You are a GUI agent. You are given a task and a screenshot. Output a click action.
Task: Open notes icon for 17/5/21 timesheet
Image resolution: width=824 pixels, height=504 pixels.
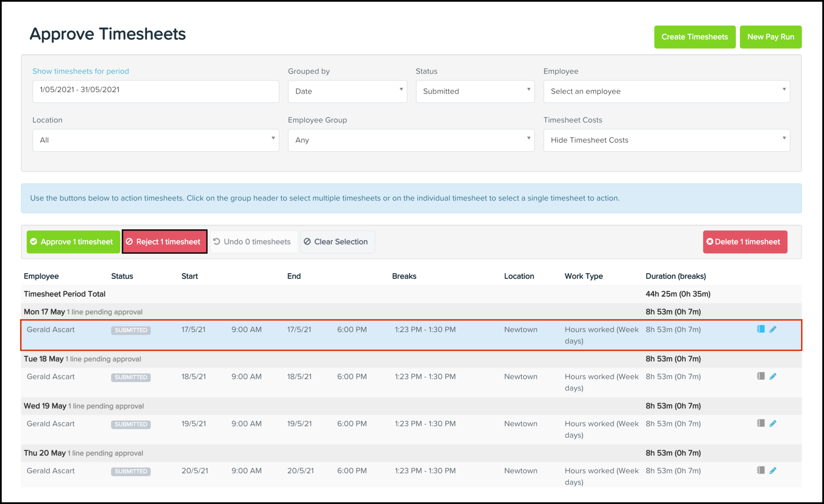(x=761, y=329)
